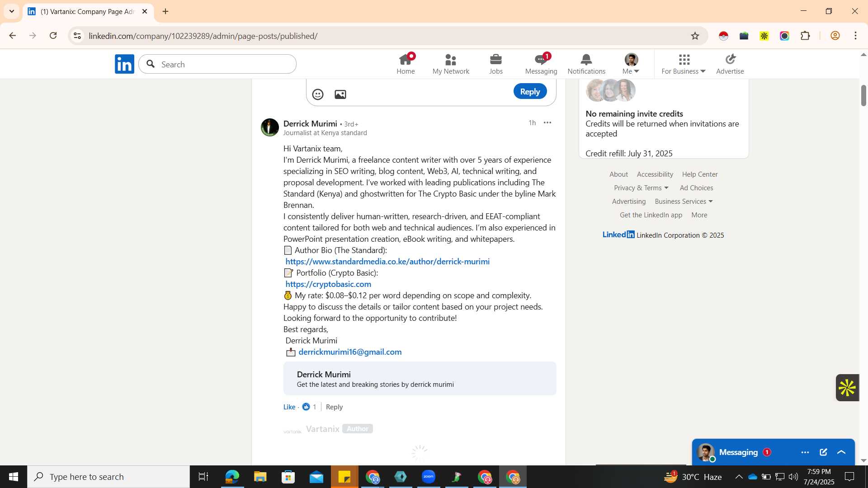Compose new message icon
The image size is (868, 488).
click(823, 452)
